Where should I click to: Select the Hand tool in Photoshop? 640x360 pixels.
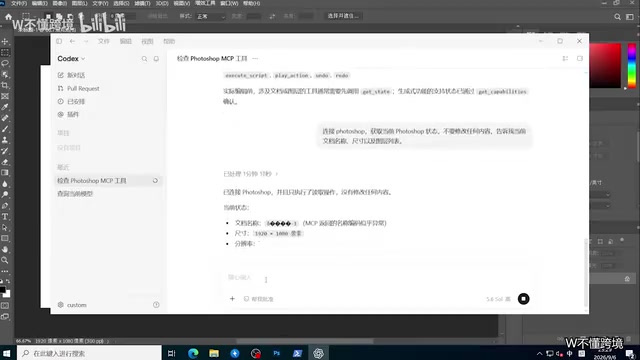click(x=5, y=249)
